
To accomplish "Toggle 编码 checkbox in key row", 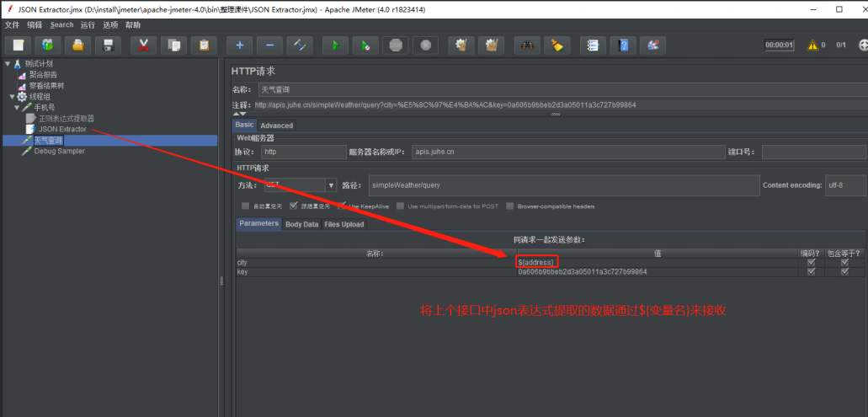I will click(x=811, y=272).
